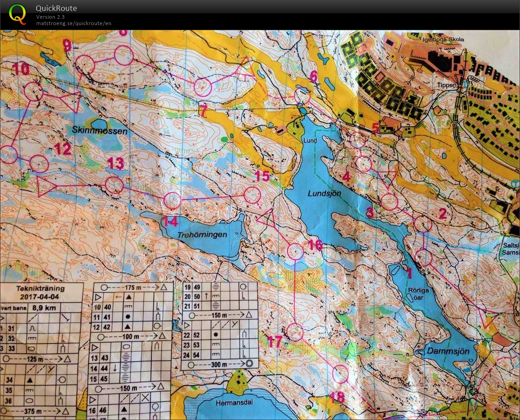This screenshot has height=420, width=520.
Task: Open the matstroeng.se/quickroute/en link
Action: (x=74, y=23)
